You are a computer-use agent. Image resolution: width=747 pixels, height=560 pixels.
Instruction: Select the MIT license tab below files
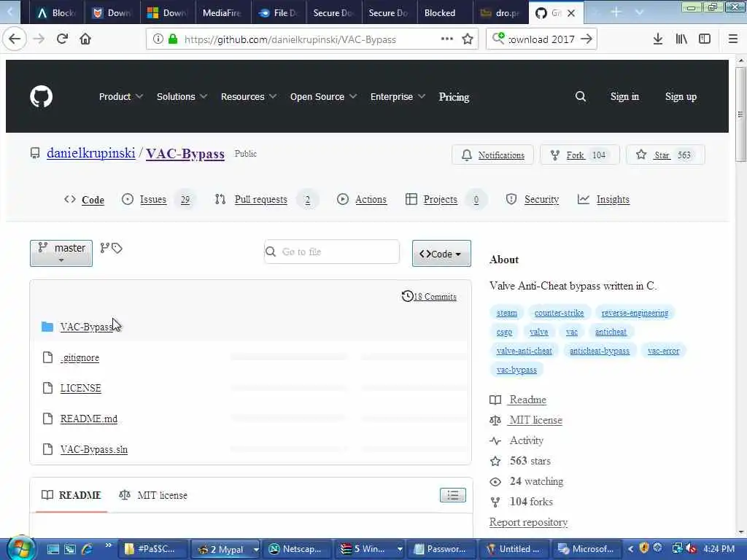point(153,495)
